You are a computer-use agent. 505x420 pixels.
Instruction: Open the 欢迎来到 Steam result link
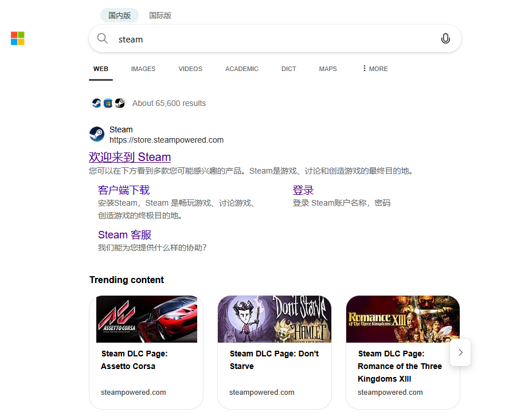pos(130,157)
